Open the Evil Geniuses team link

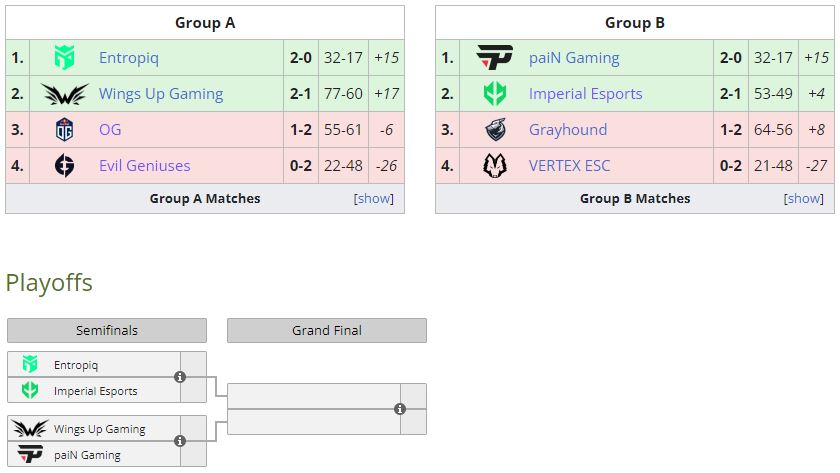pos(144,166)
